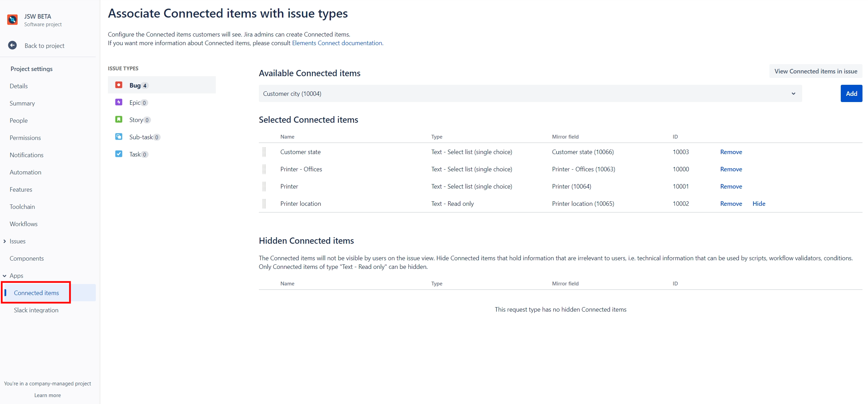Viewport: 868px width, 404px height.
Task: Click drag handle of Printer location row
Action: pyautogui.click(x=264, y=204)
